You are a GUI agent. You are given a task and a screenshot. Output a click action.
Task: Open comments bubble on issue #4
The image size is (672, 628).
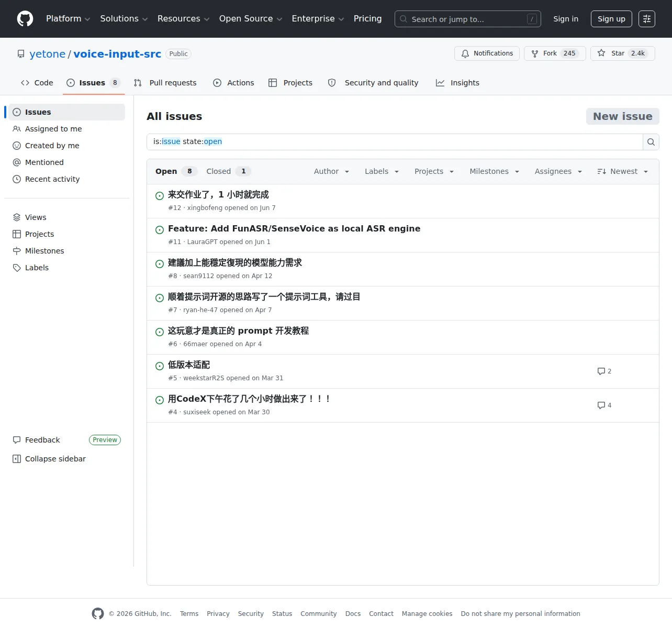(x=604, y=405)
